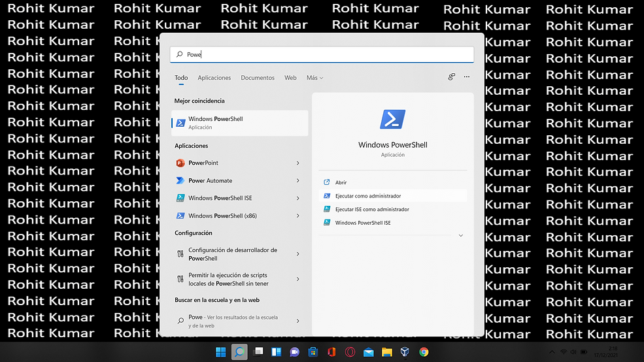Click the battery tray icon
Image resolution: width=644 pixels, height=362 pixels.
pyautogui.click(x=584, y=352)
